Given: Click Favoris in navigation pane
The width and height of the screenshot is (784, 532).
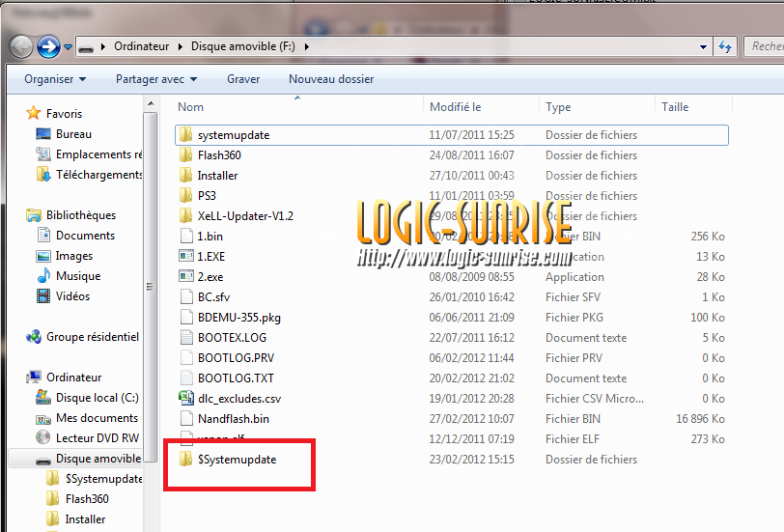Looking at the screenshot, I should tap(64, 114).
